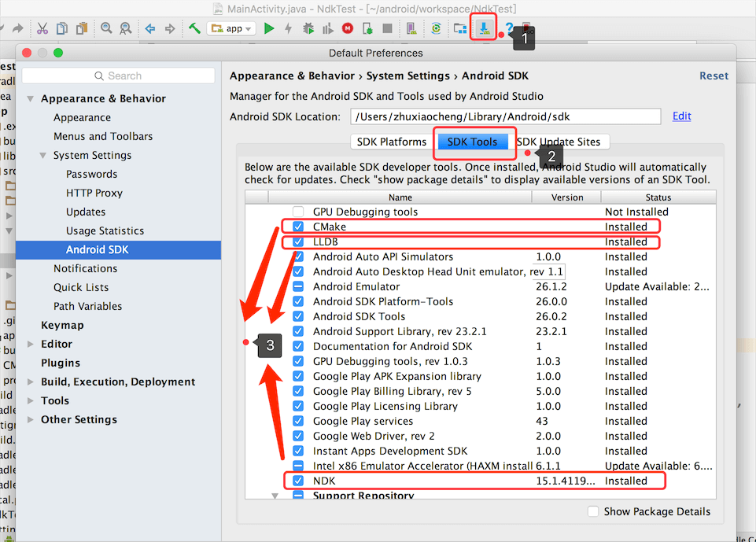Uncheck the CMake checkbox
This screenshot has width=756, height=542.
[x=298, y=227]
